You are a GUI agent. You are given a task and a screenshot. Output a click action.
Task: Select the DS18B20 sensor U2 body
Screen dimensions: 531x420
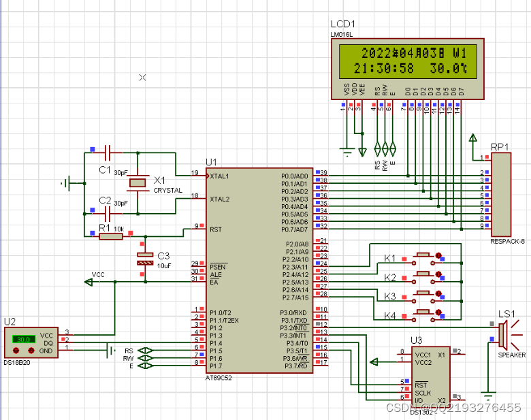[x=31, y=342]
